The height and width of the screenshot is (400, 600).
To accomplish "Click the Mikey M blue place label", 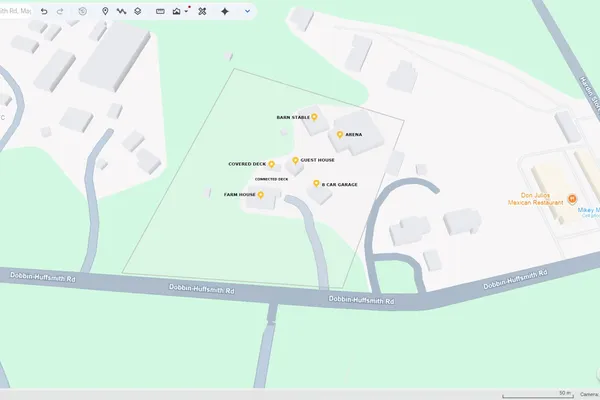I will click(x=589, y=210).
